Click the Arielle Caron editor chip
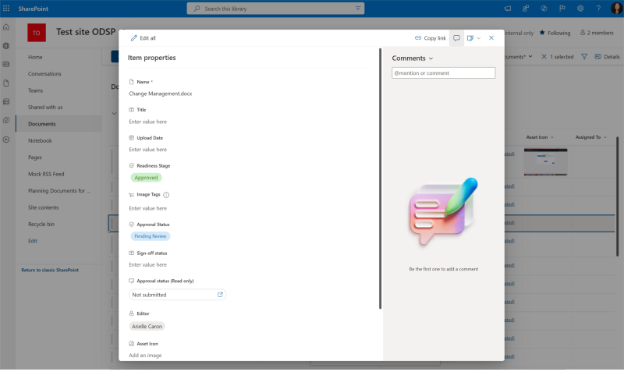Viewport: 624px width, 370px height. pos(147,326)
